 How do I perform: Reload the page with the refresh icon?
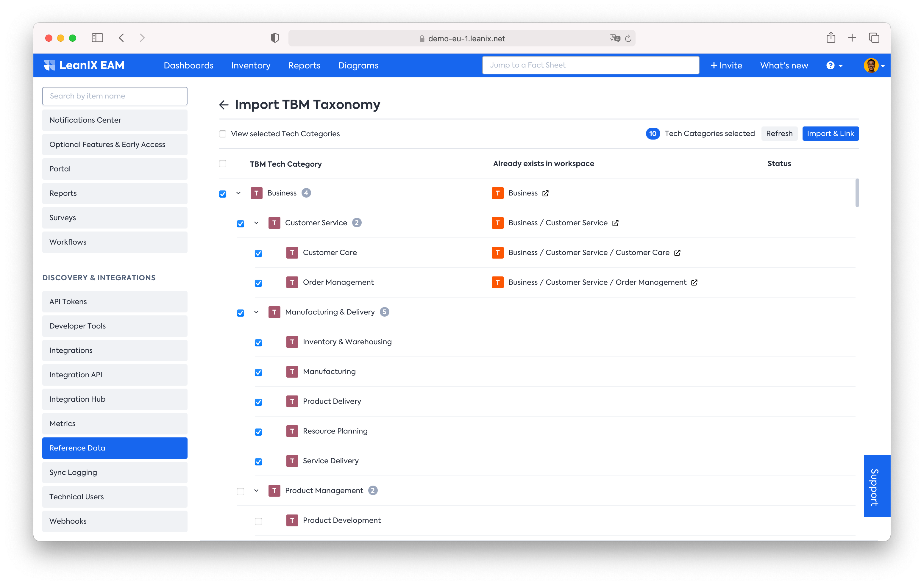pos(628,38)
